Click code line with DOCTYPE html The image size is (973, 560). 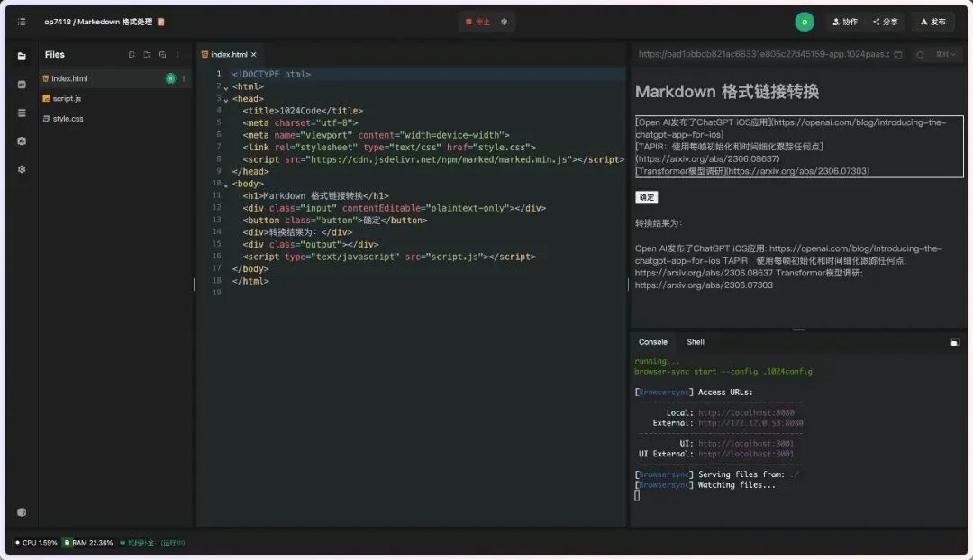(271, 74)
